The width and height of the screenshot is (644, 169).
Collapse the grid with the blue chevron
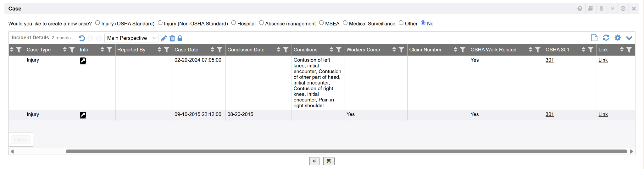tap(629, 38)
